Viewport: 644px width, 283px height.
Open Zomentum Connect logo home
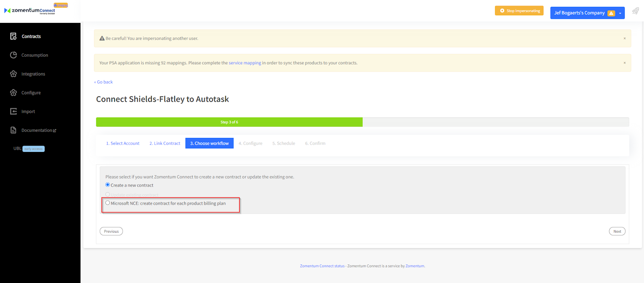[x=30, y=10]
